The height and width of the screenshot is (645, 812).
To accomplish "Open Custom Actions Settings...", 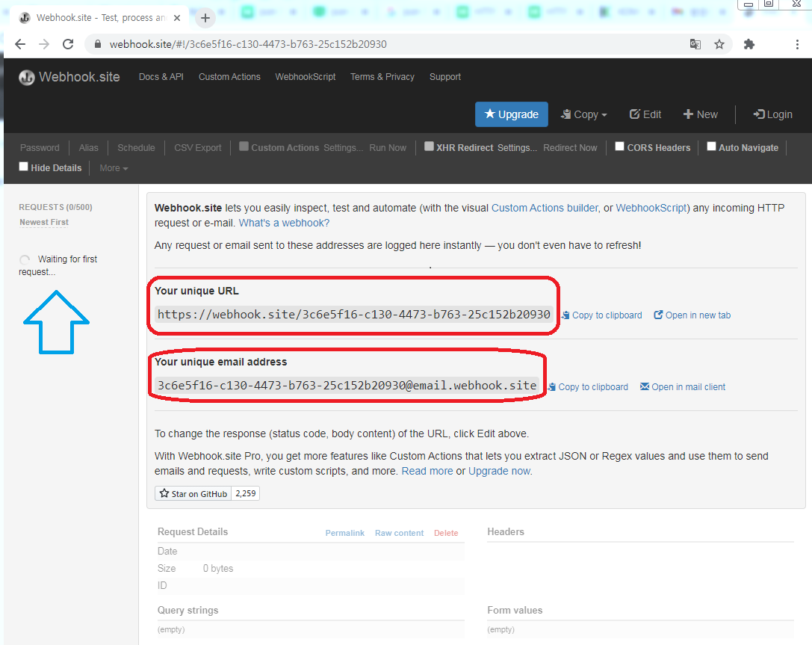I will (x=344, y=148).
